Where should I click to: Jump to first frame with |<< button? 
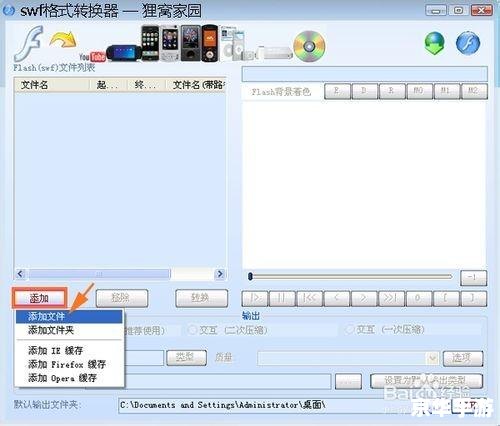(309, 298)
